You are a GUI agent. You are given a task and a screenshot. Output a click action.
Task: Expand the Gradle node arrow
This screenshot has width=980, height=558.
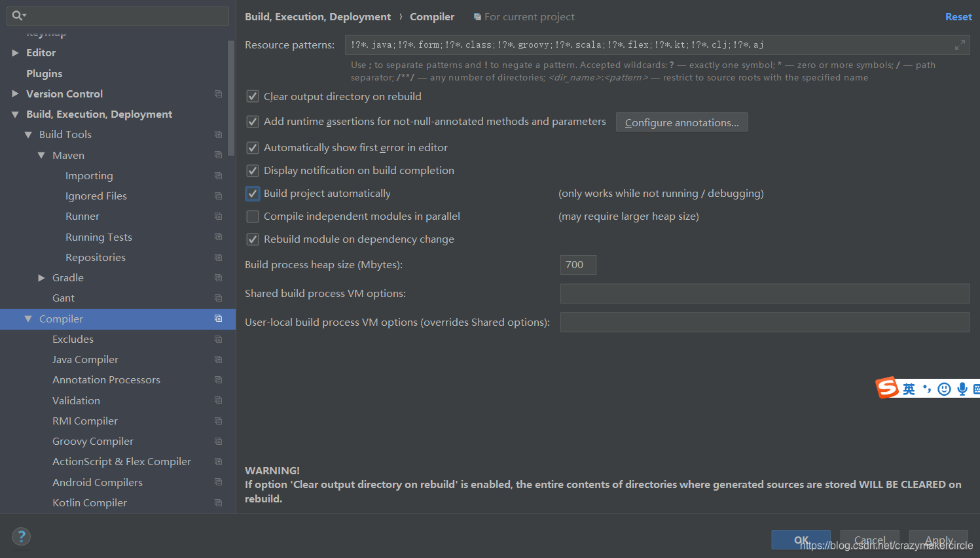[x=41, y=278]
